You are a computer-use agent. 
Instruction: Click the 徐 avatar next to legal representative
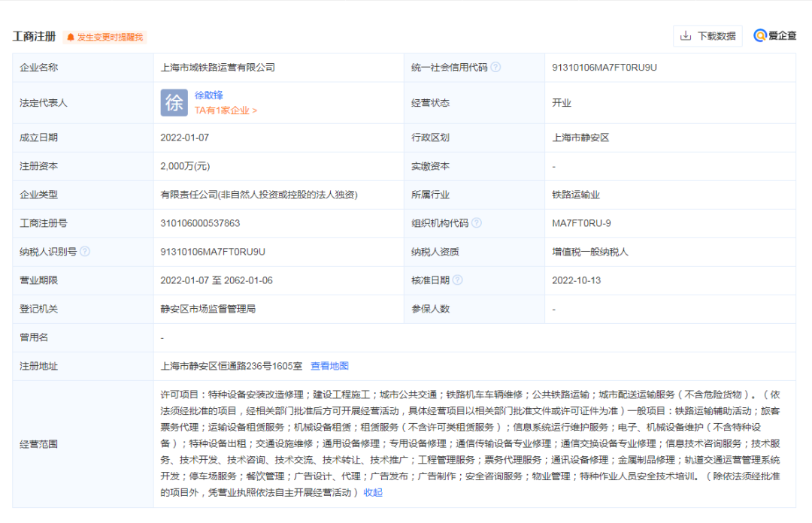174,102
